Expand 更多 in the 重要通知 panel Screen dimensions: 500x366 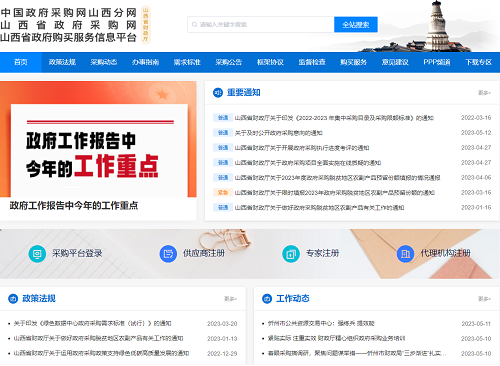(484, 93)
